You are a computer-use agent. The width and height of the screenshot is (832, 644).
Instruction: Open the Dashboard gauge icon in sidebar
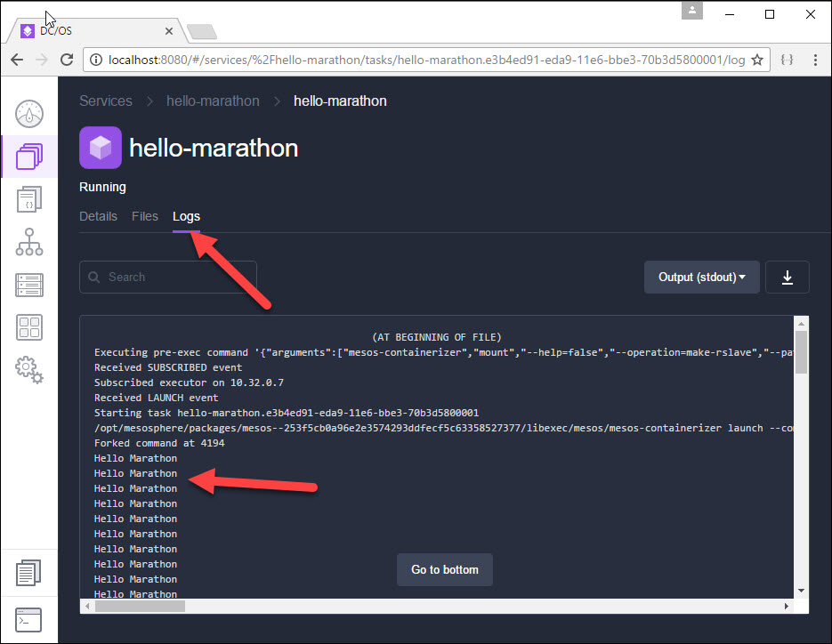[29, 114]
